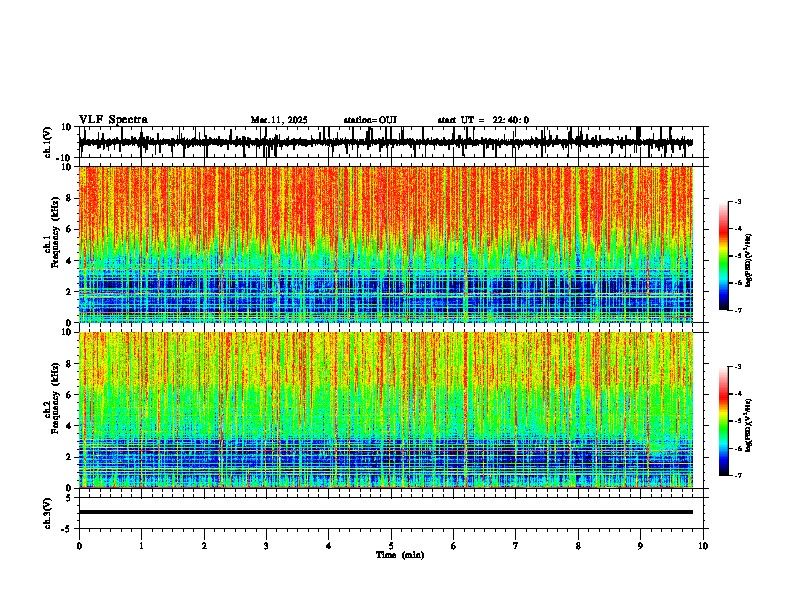Click time axis tick label "5"

(391, 546)
